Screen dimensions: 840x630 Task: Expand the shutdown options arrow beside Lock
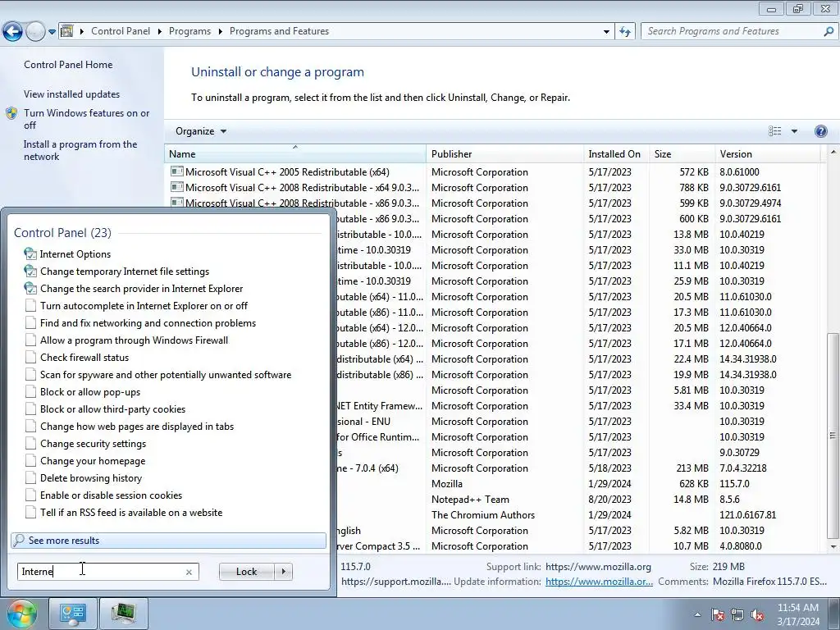click(283, 572)
